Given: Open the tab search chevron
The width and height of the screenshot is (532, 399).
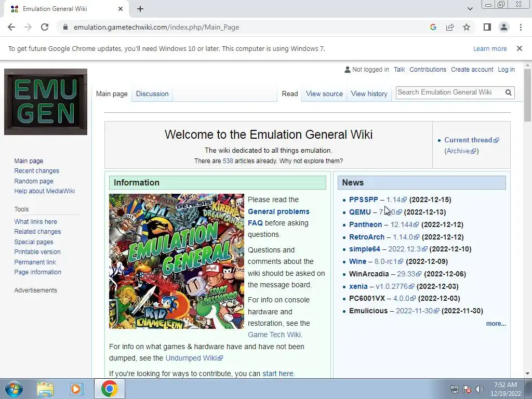Looking at the screenshot, I should click(x=470, y=9).
